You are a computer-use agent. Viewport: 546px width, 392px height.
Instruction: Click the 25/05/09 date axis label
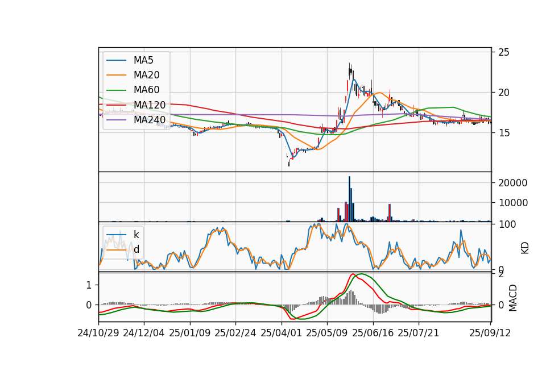tap(327, 333)
